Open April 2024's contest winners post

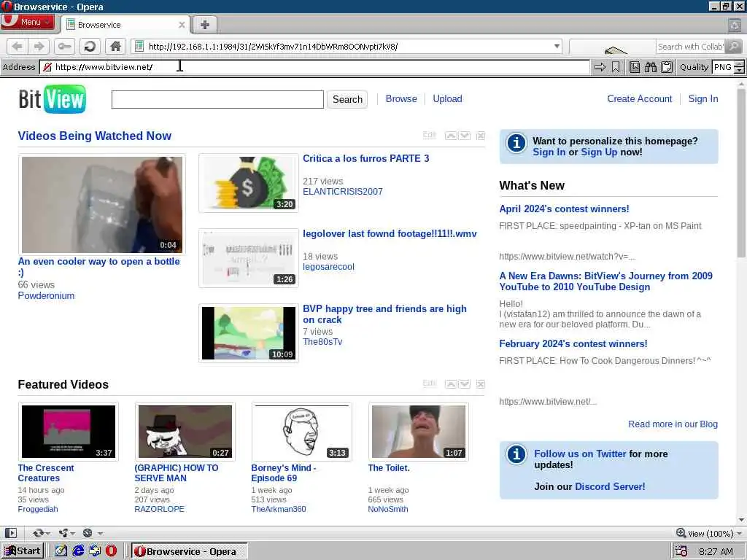click(564, 209)
